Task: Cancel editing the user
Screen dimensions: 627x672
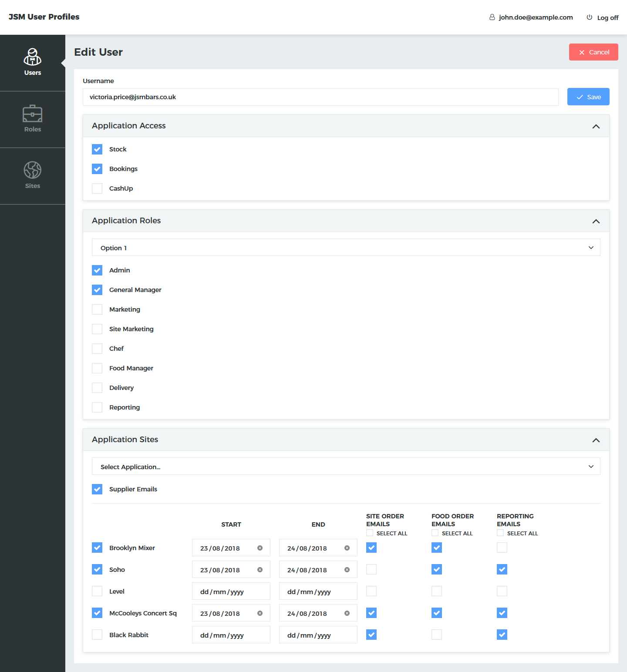Action: pyautogui.click(x=593, y=52)
